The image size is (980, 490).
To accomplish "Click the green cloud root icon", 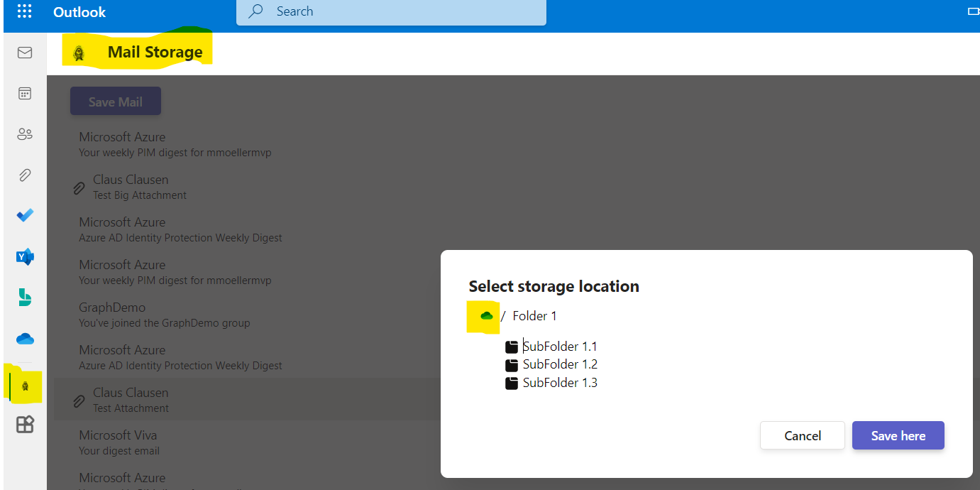I will [486, 316].
